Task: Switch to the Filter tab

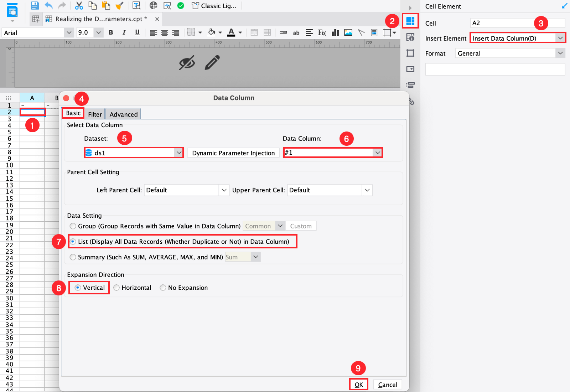Action: 95,114
